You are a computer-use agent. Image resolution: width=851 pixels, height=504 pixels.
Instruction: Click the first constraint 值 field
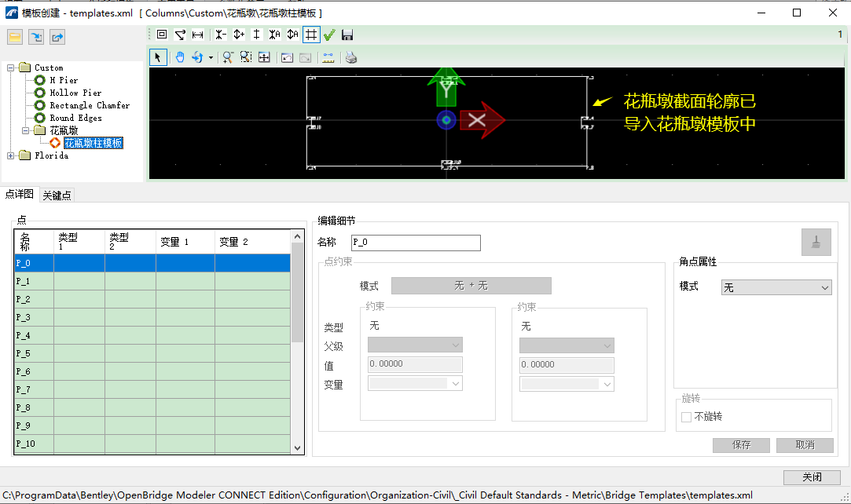415,363
